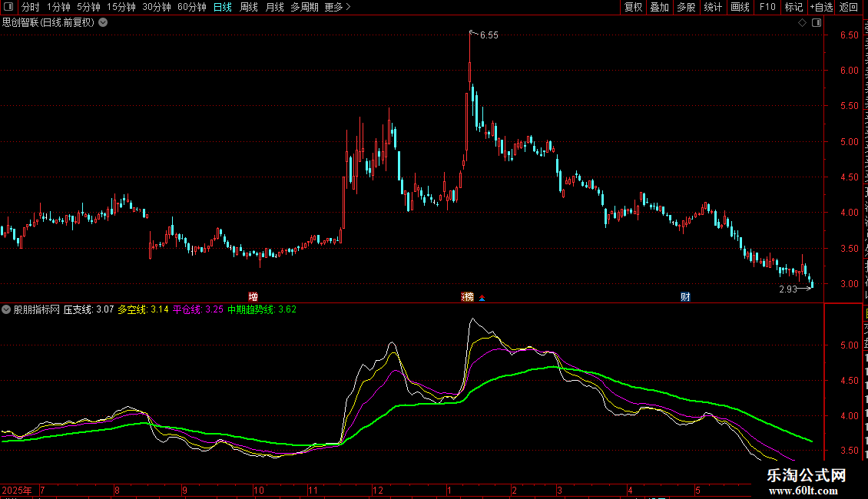Click the small arrow marker beside 榜
The width and height of the screenshot is (868, 499).
pos(482,298)
